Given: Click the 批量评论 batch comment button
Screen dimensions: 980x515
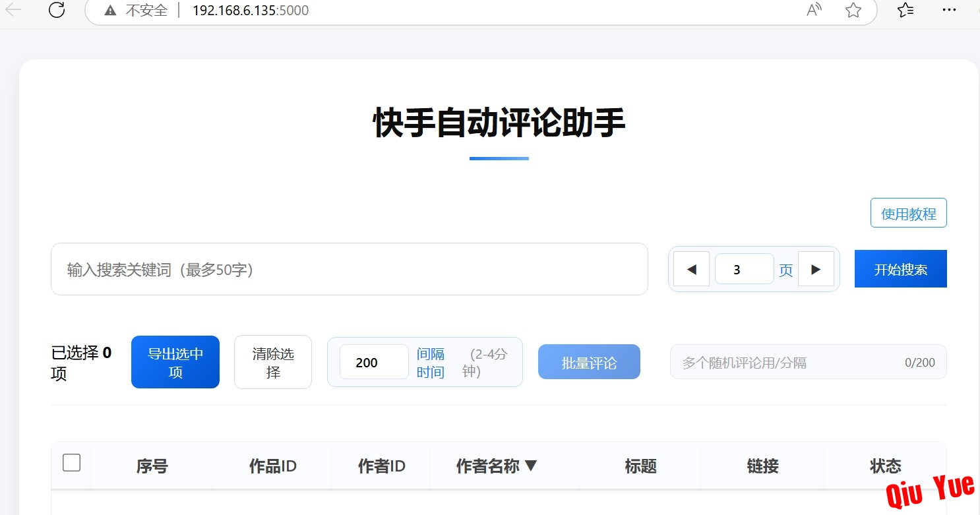Looking at the screenshot, I should [x=589, y=362].
